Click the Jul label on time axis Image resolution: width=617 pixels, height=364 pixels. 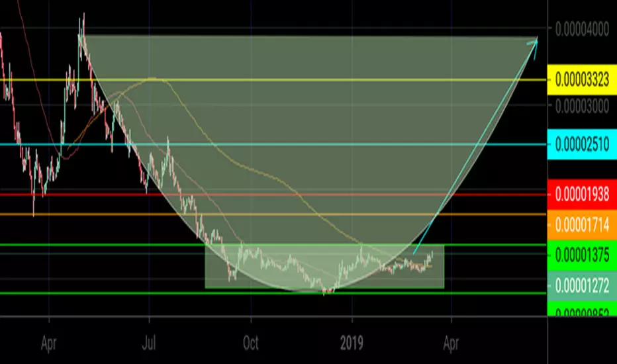[149, 343]
